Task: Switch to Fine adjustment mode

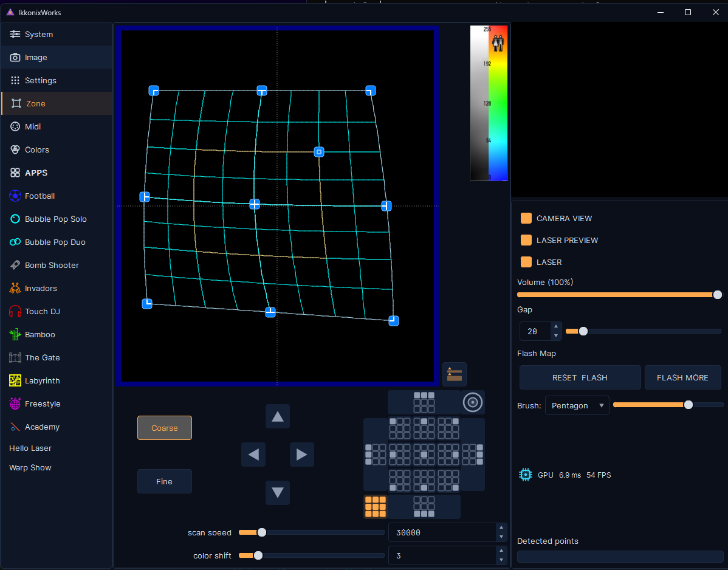Action: click(164, 481)
